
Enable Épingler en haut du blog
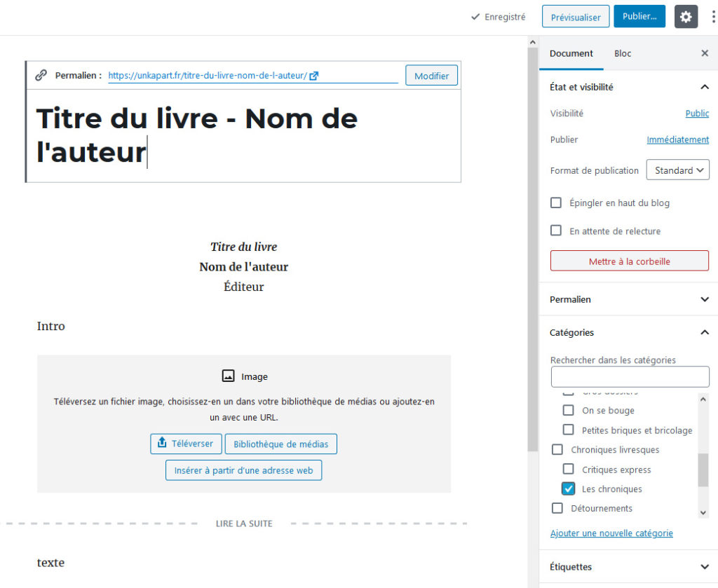point(556,203)
